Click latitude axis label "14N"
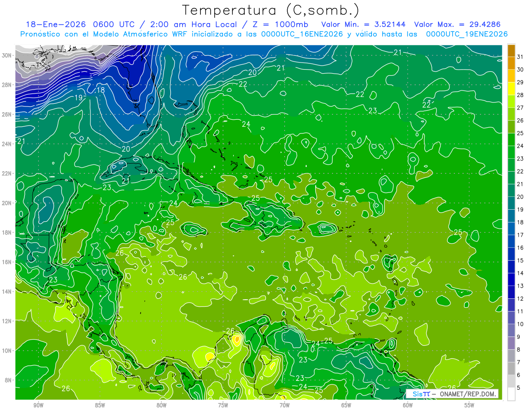The height and width of the screenshot is (411, 532). click(x=8, y=291)
